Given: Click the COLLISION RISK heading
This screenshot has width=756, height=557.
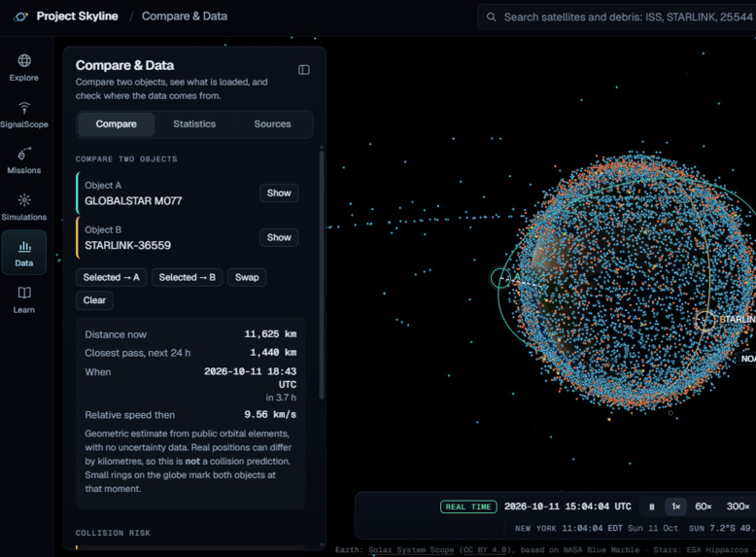Looking at the screenshot, I should pos(113,533).
